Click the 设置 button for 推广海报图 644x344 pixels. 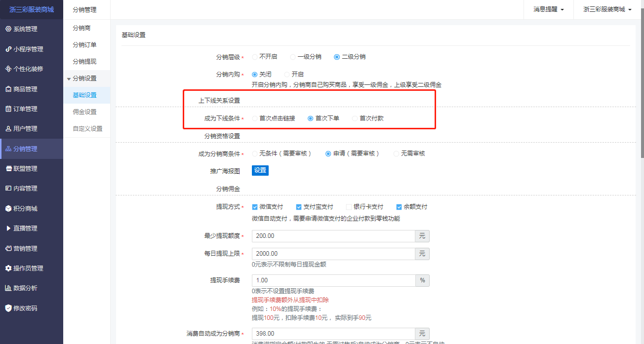[260, 170]
